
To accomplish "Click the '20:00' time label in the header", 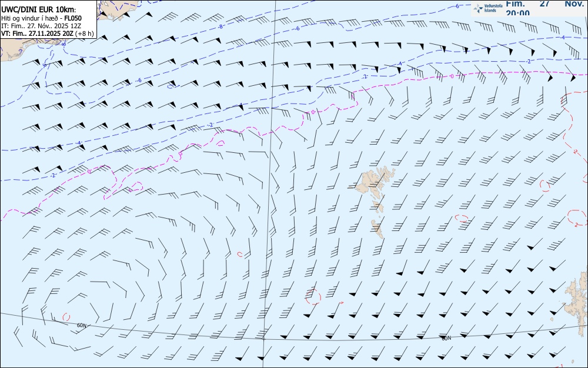I will [x=518, y=13].
